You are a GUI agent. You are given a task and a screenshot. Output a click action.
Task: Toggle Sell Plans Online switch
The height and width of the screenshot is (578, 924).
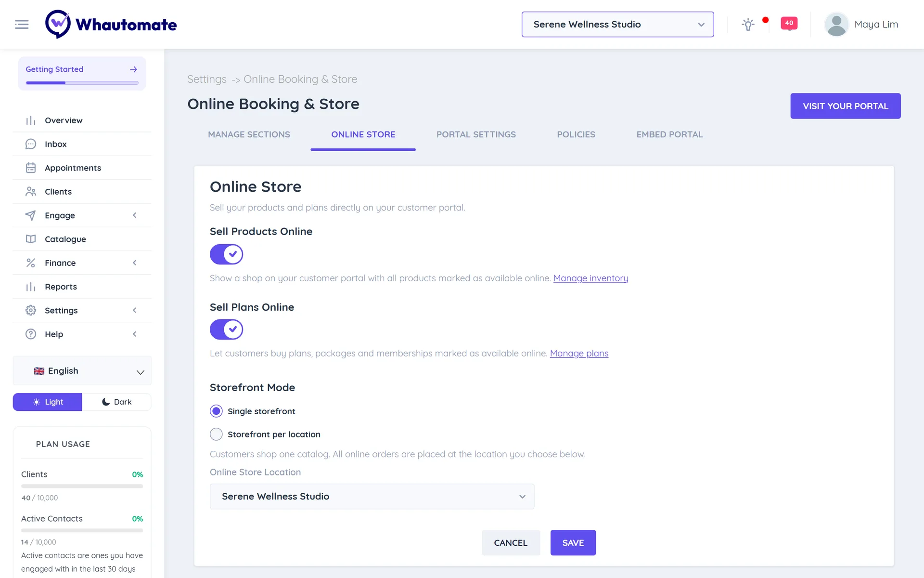pos(226,329)
